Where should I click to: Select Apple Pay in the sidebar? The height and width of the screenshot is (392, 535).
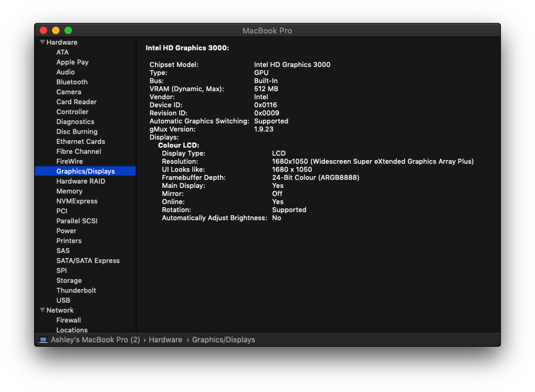click(x=73, y=62)
